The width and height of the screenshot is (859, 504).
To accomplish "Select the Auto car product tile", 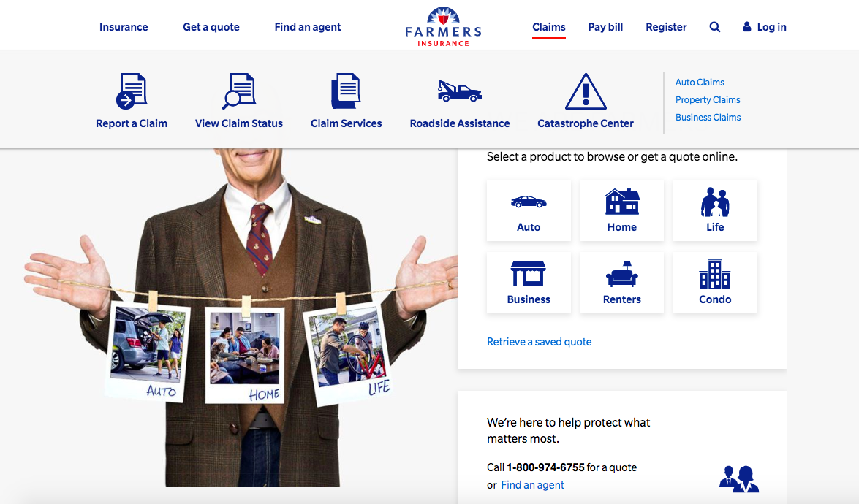I will click(x=529, y=210).
